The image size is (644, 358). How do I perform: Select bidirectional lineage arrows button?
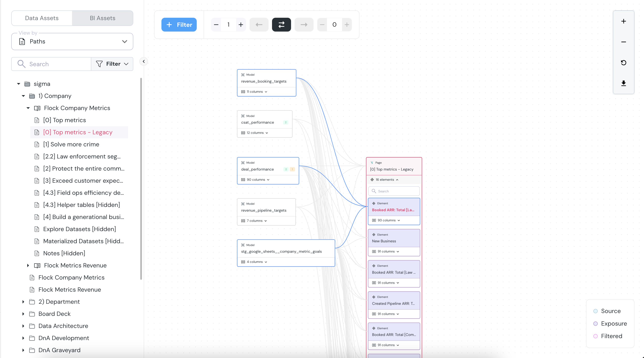pyautogui.click(x=281, y=25)
